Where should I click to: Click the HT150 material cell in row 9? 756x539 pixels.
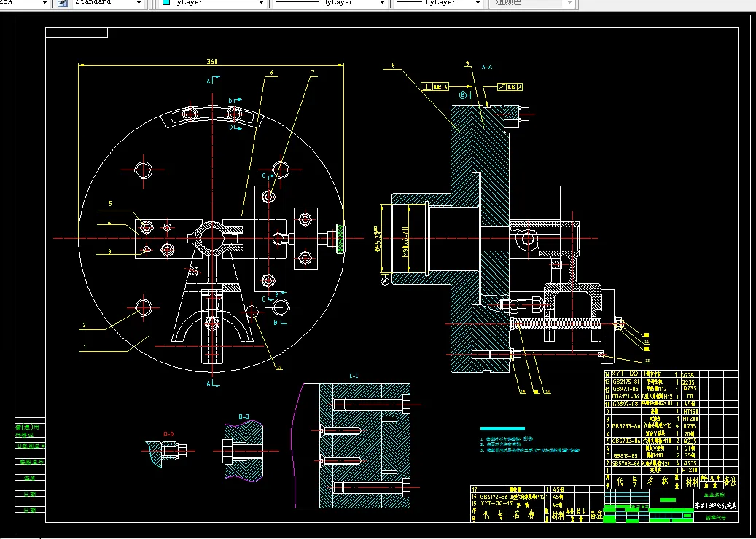690,412
